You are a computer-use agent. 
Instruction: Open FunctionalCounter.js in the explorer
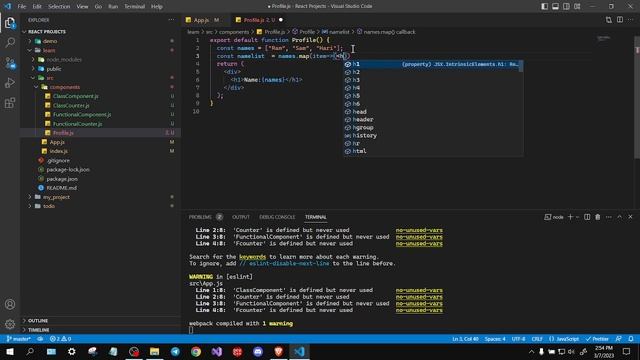point(100,124)
